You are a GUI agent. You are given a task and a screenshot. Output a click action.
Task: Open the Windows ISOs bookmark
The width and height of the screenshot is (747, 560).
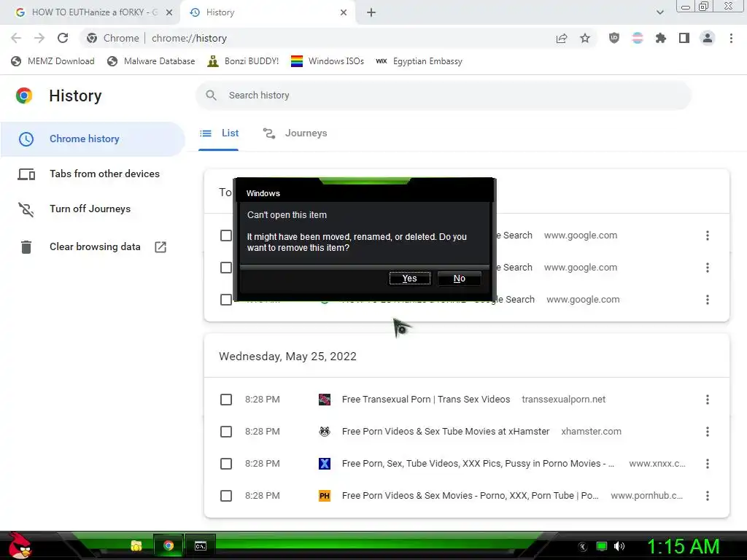point(328,61)
